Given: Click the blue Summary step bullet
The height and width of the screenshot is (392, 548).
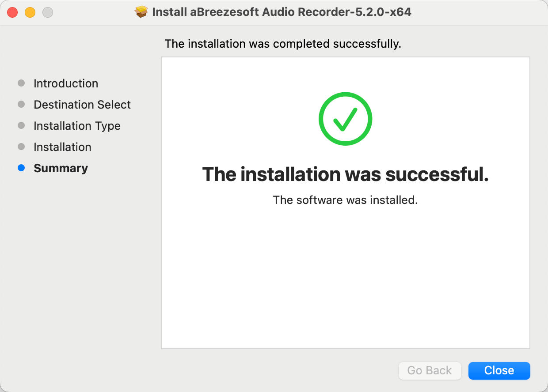Looking at the screenshot, I should [21, 168].
